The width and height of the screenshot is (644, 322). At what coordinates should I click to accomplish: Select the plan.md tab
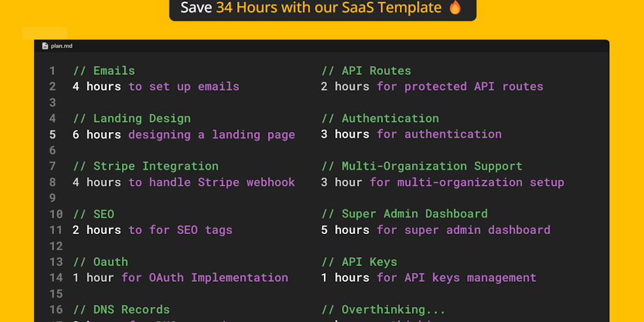(x=57, y=46)
